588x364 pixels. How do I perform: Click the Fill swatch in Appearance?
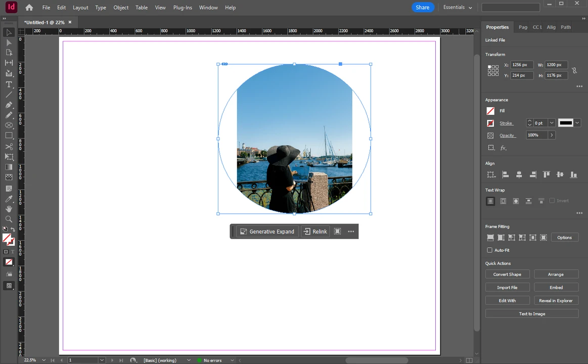click(x=490, y=111)
